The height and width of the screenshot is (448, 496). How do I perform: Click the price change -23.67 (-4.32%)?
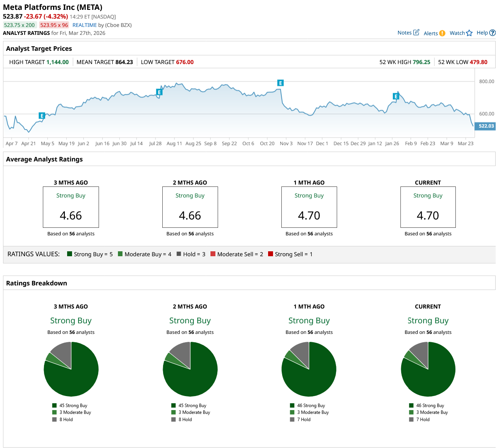coord(46,16)
